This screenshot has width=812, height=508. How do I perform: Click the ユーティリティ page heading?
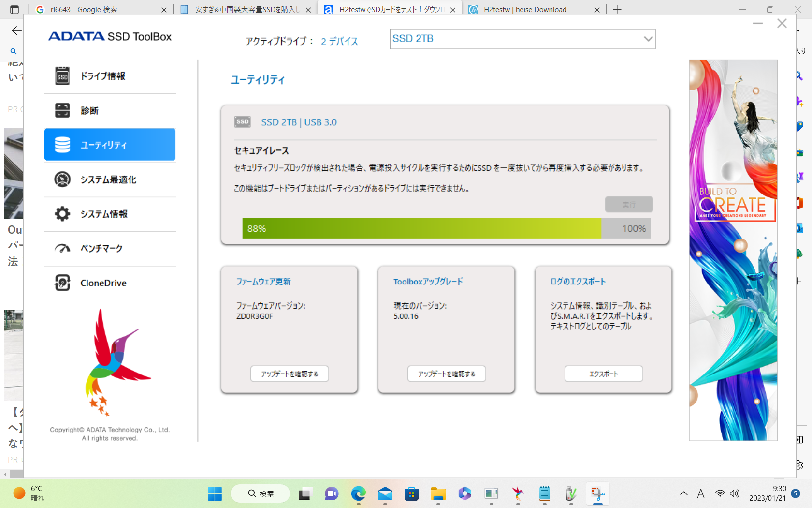pyautogui.click(x=258, y=80)
